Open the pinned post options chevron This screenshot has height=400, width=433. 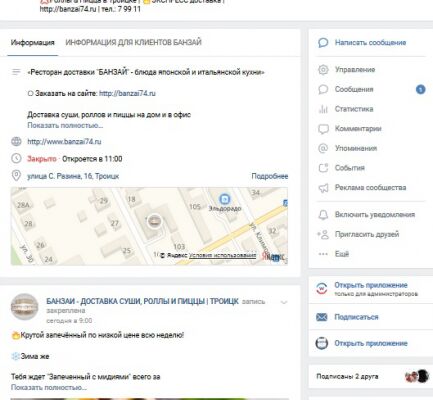point(284,302)
